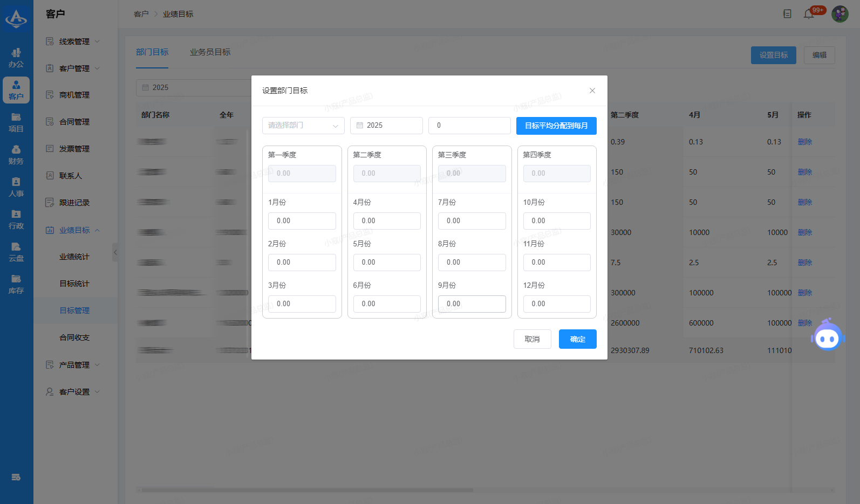This screenshot has width=860, height=504.
Task: Open the 财务 finance module icon
Action: [x=16, y=155]
